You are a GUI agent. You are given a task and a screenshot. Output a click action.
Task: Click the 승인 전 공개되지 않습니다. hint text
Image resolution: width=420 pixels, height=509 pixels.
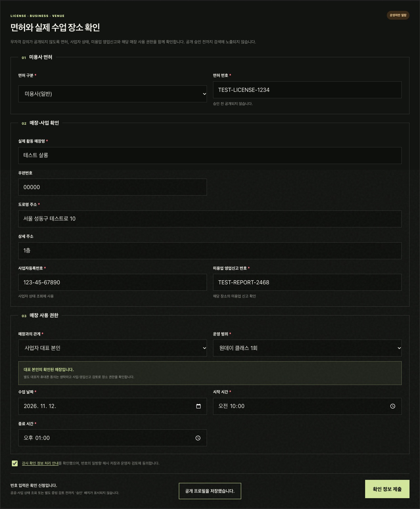(x=233, y=104)
